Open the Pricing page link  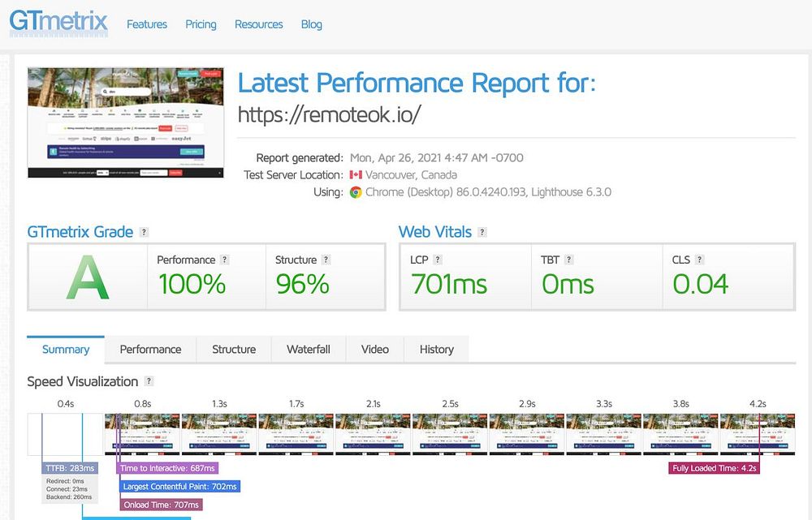201,24
